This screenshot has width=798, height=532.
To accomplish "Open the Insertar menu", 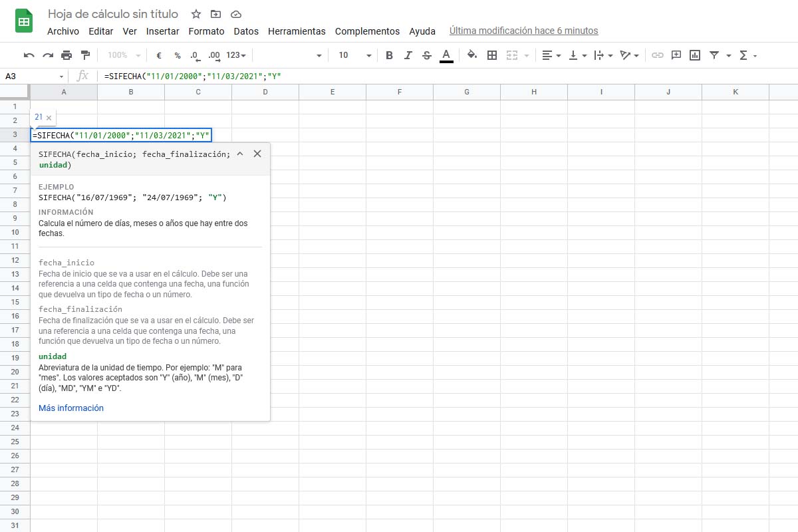I will (x=163, y=31).
